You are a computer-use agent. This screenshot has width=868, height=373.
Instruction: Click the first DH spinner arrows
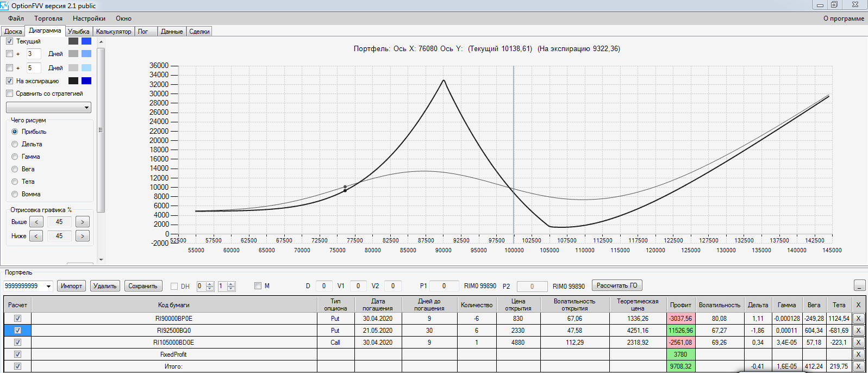tap(210, 286)
